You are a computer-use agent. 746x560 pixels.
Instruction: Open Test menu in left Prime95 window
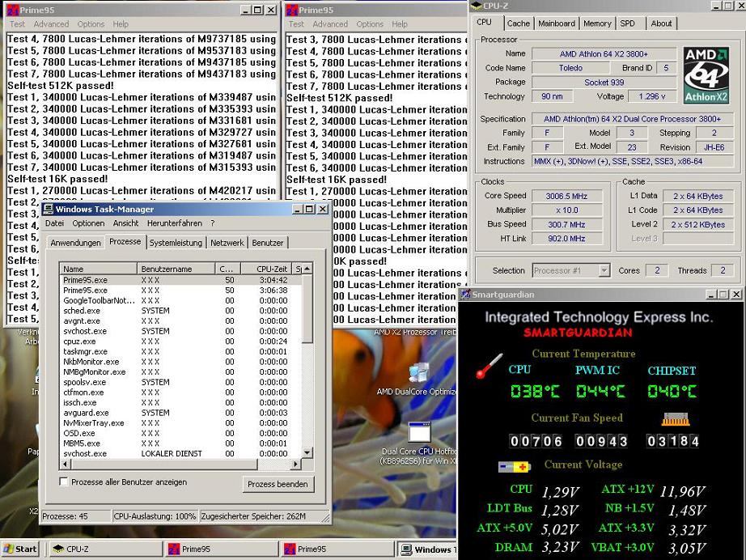pyautogui.click(x=17, y=23)
